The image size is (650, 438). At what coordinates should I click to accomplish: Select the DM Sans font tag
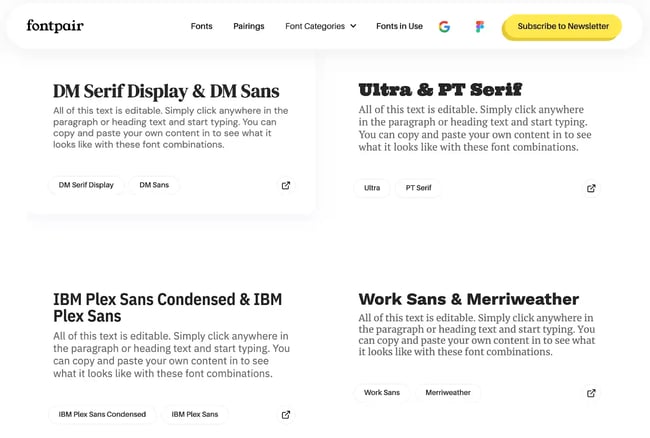pos(154,185)
